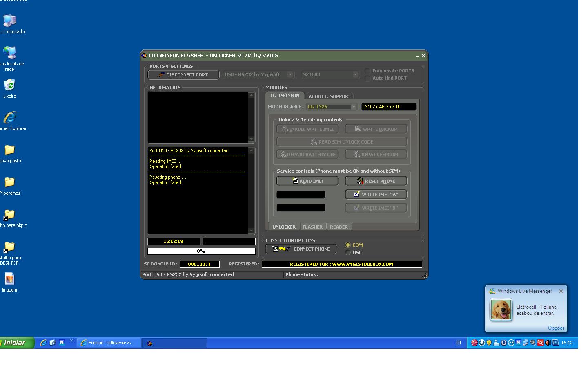Click the REPAIR EEPROM button

coord(376,155)
